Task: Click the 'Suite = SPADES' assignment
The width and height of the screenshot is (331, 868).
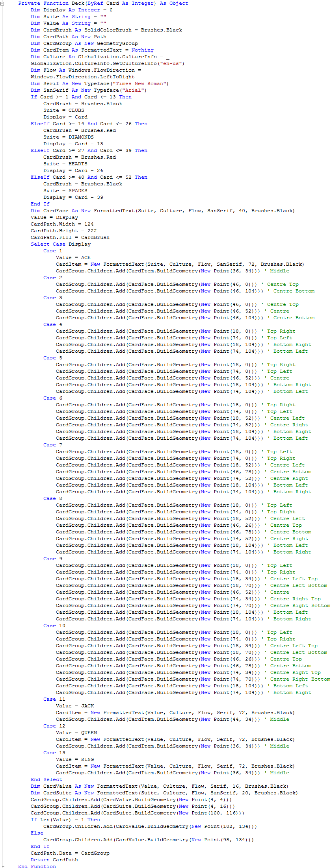Action: tap(65, 191)
